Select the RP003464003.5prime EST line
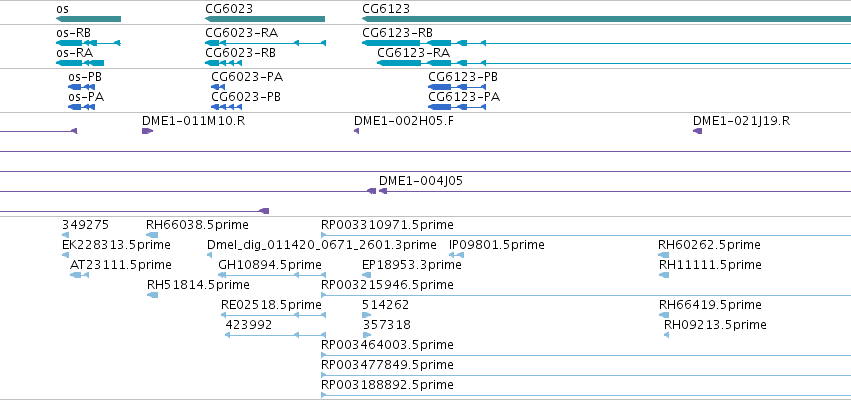This screenshot has width=851, height=400. click(586, 355)
